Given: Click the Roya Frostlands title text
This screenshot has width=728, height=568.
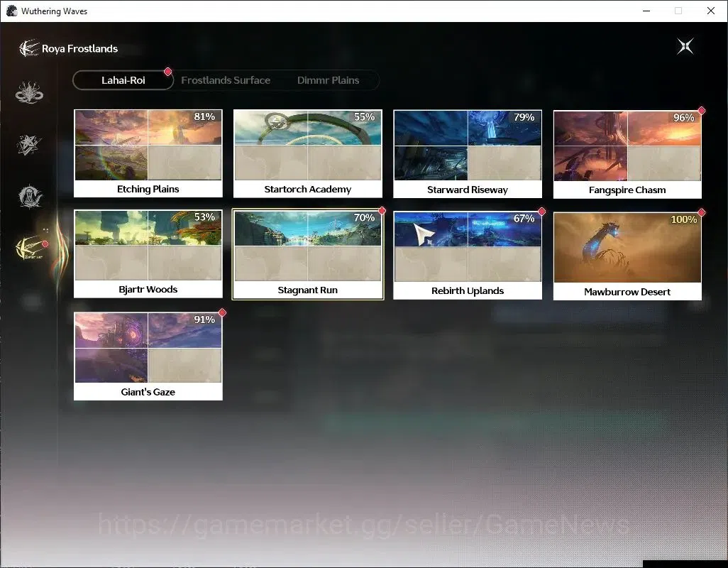Looking at the screenshot, I should coord(80,49).
